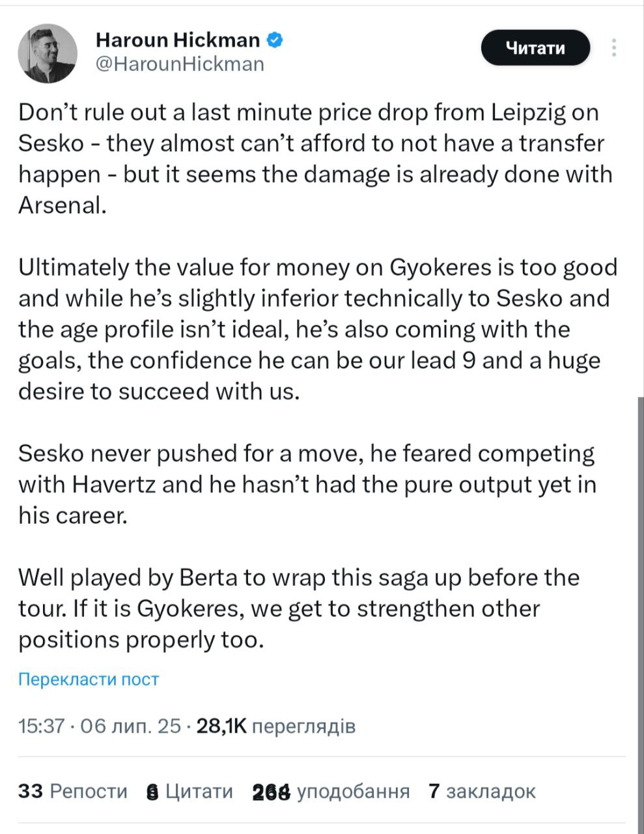Click the word "Arsenal." in the post

tap(61, 205)
